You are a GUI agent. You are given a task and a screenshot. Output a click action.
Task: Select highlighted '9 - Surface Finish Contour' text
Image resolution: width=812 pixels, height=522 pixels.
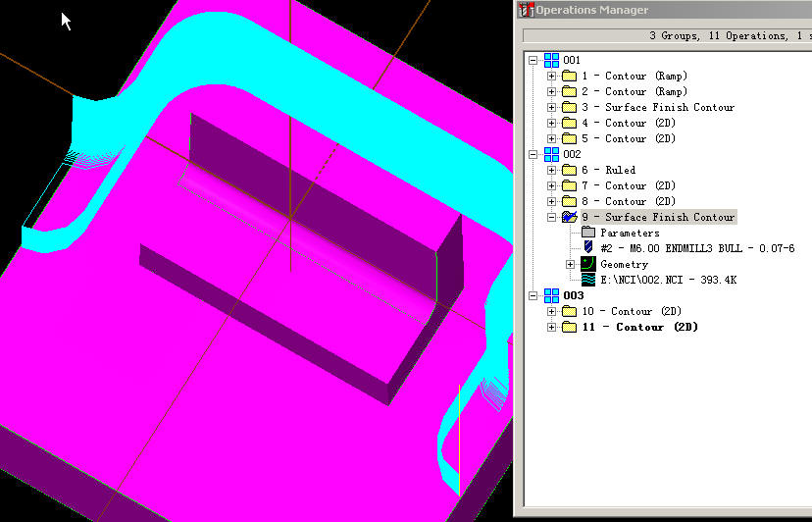pos(658,217)
